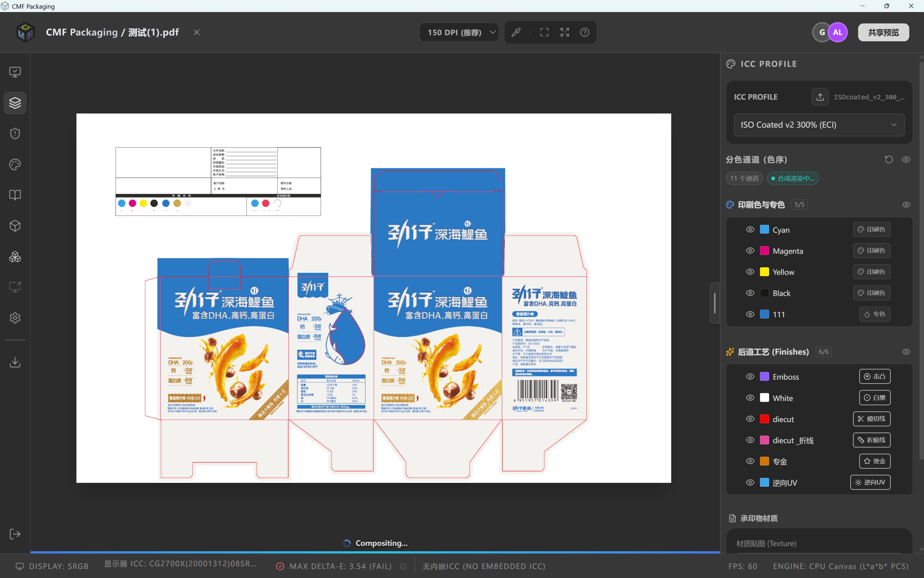Open the book library sidebar icon
This screenshot has width=924, height=578.
[x=15, y=195]
